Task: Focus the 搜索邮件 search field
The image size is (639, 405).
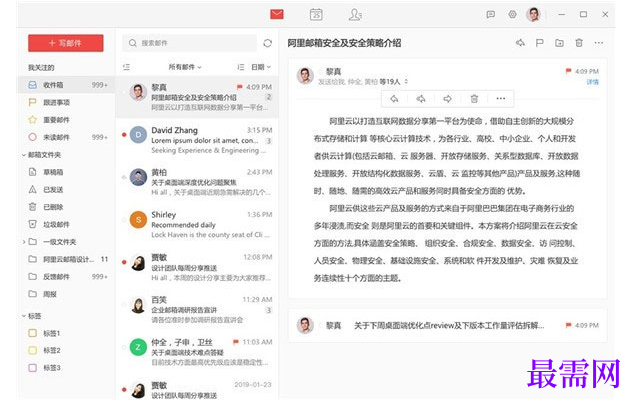Action: point(189,43)
